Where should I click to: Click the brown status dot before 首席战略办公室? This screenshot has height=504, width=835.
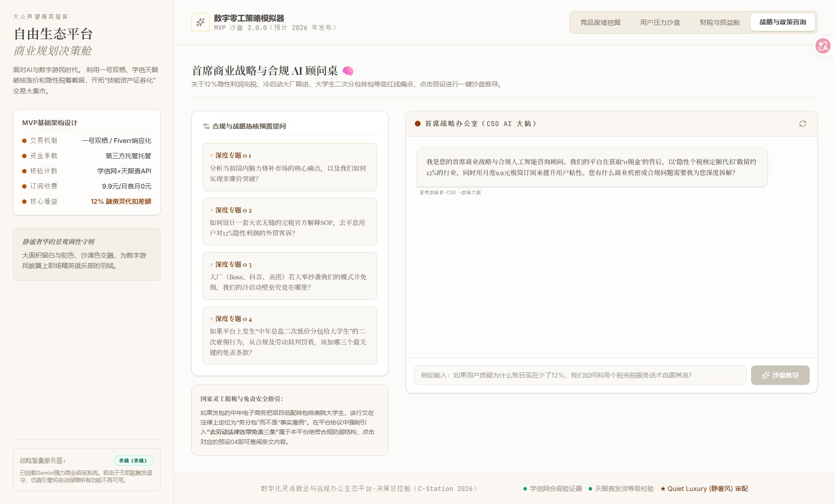coord(417,124)
